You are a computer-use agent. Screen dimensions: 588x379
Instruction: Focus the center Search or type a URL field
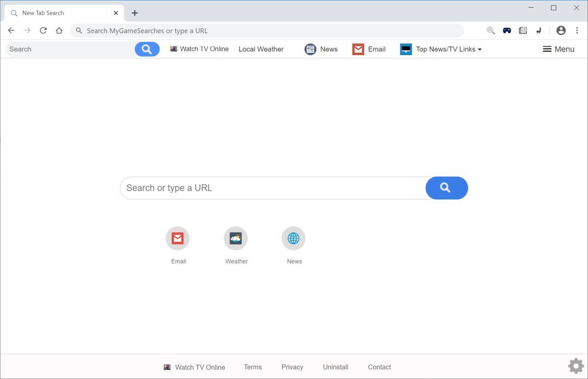click(273, 188)
